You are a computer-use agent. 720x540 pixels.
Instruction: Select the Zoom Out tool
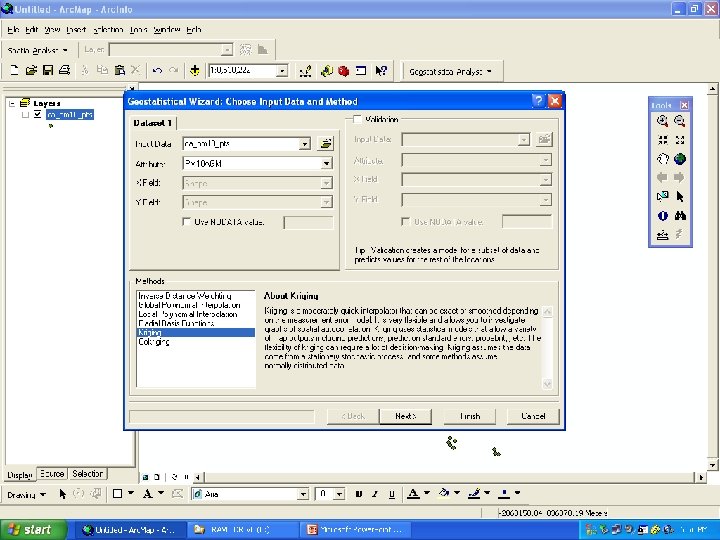tap(680, 121)
